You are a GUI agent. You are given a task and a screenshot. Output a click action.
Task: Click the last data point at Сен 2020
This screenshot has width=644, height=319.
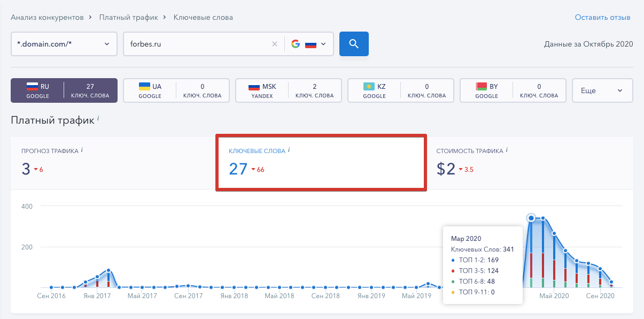[611, 282]
